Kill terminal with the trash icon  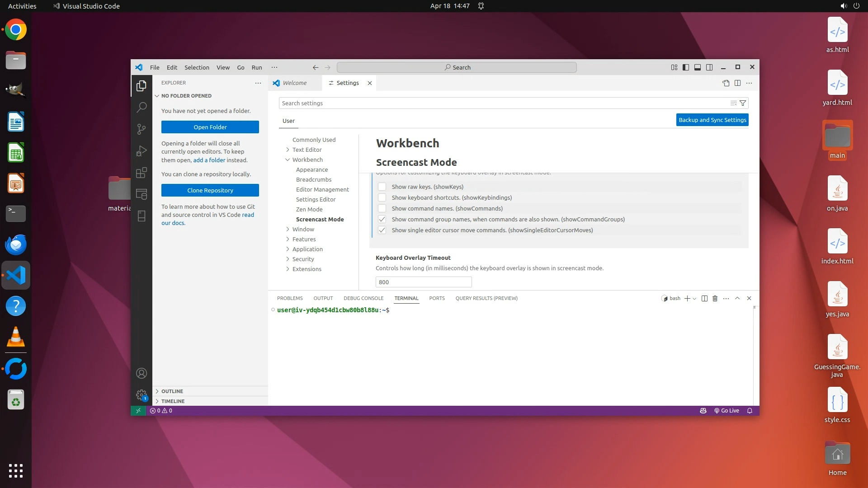coord(715,298)
